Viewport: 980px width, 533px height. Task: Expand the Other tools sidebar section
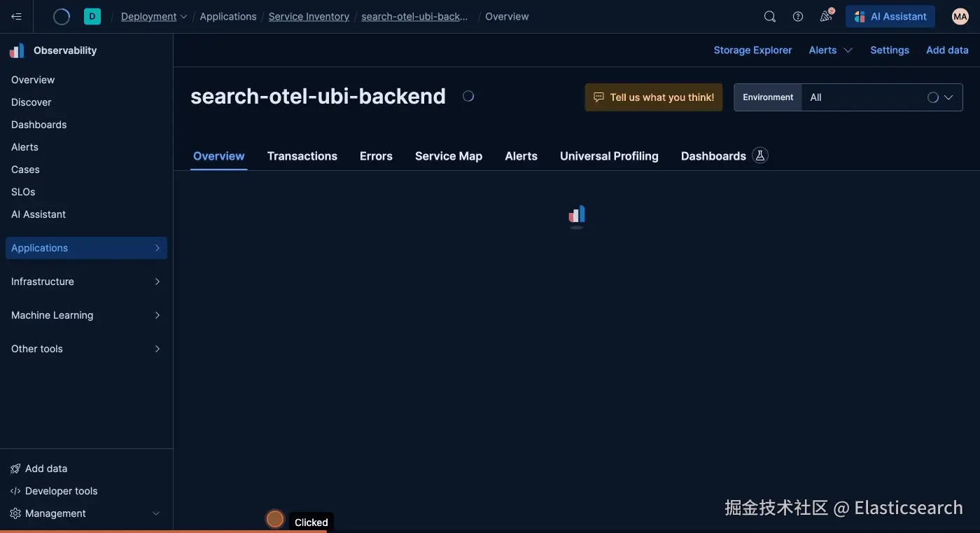86,349
